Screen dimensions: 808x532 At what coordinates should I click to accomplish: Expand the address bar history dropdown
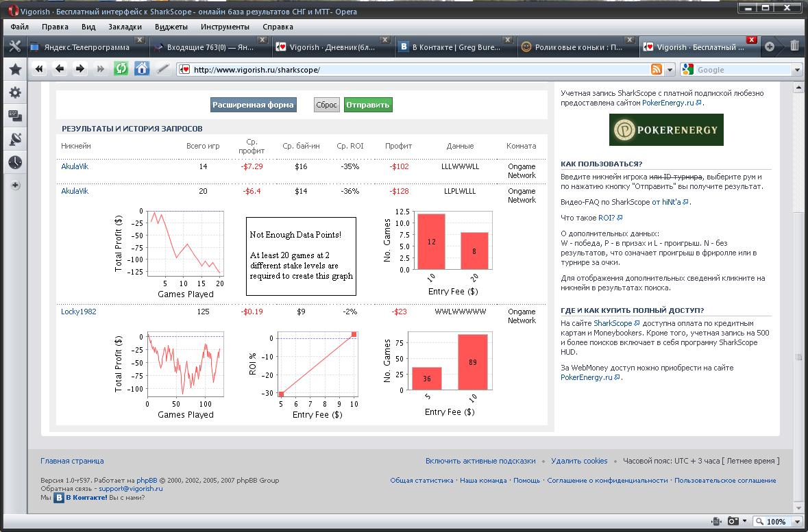click(670, 70)
